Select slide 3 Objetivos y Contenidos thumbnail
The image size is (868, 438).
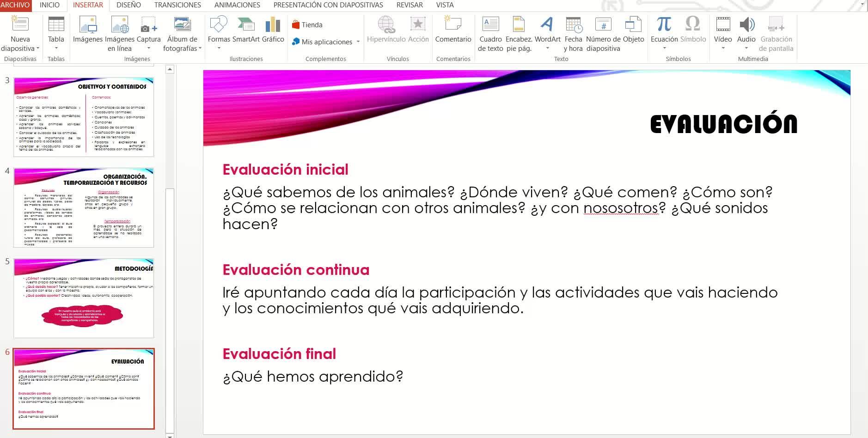[x=84, y=117]
